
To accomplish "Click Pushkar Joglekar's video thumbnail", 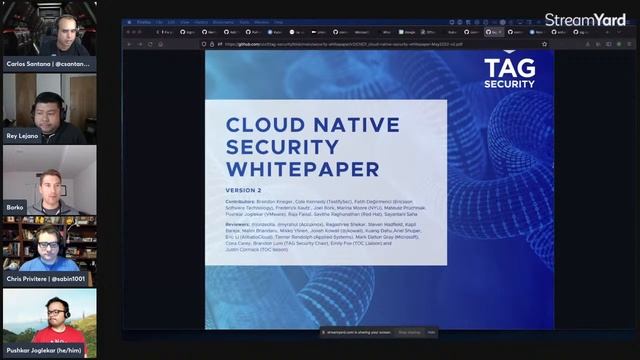I will [49, 323].
